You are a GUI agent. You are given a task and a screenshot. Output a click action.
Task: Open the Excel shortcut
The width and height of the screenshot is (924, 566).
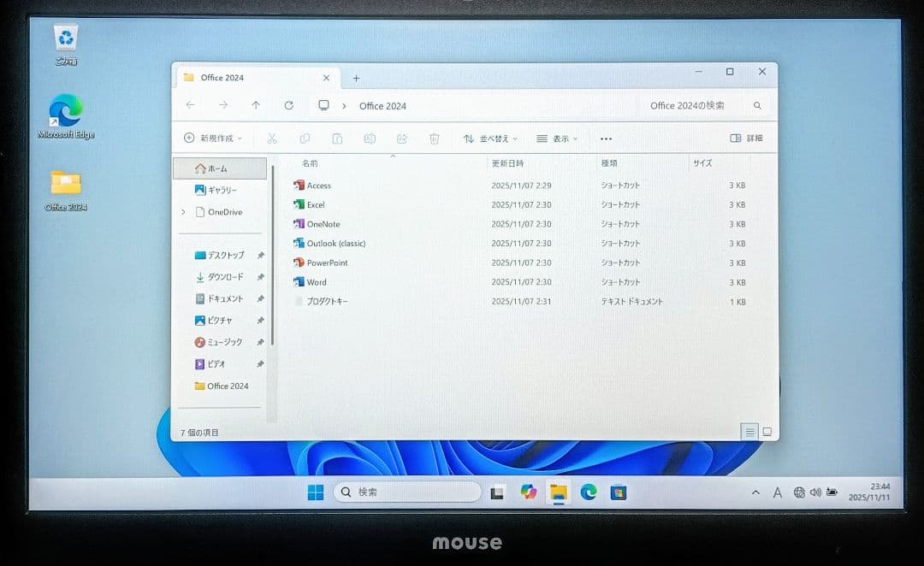tap(315, 204)
